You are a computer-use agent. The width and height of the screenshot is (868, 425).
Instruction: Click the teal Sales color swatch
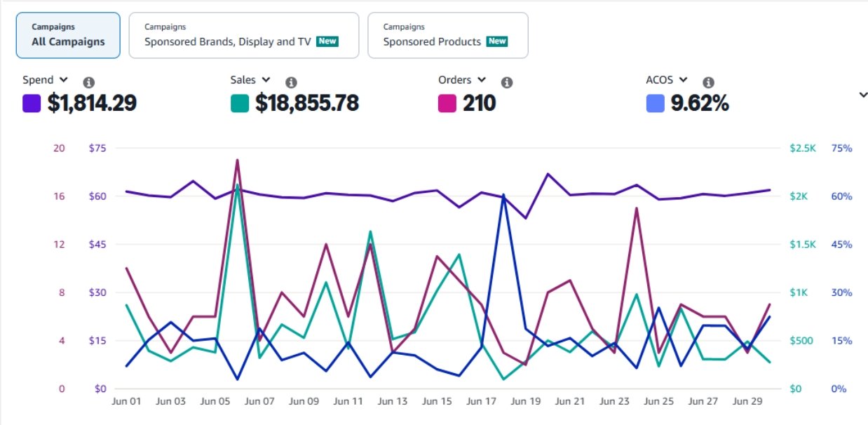coord(240,104)
